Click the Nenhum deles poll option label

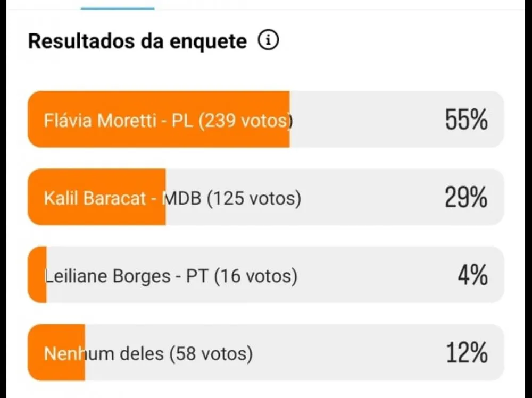point(148,353)
